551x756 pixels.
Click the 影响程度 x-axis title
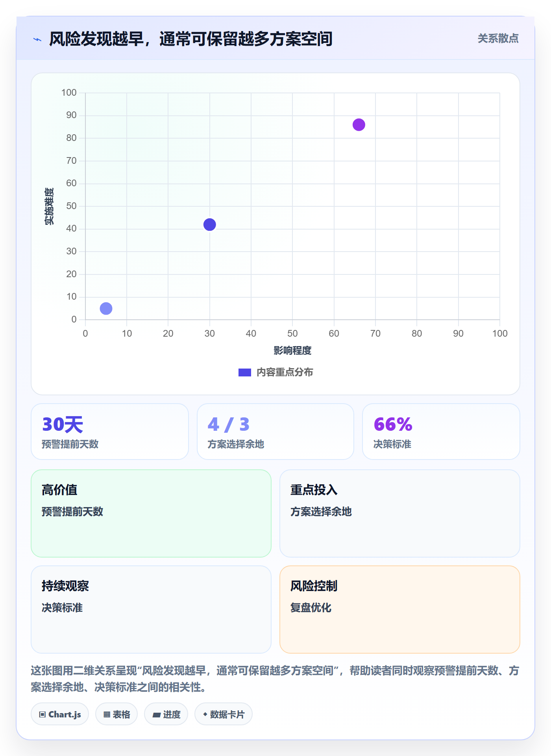(292, 350)
